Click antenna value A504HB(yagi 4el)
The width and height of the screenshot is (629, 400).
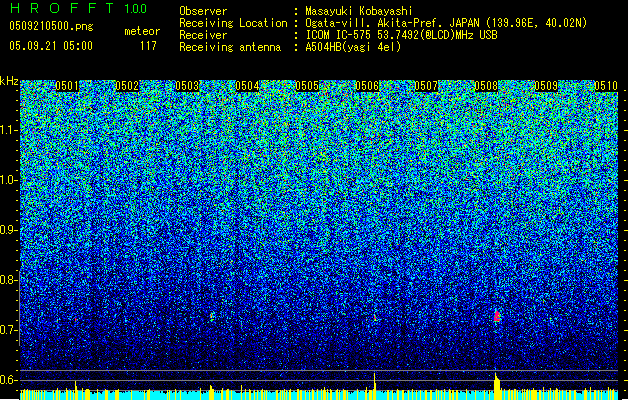(353, 47)
